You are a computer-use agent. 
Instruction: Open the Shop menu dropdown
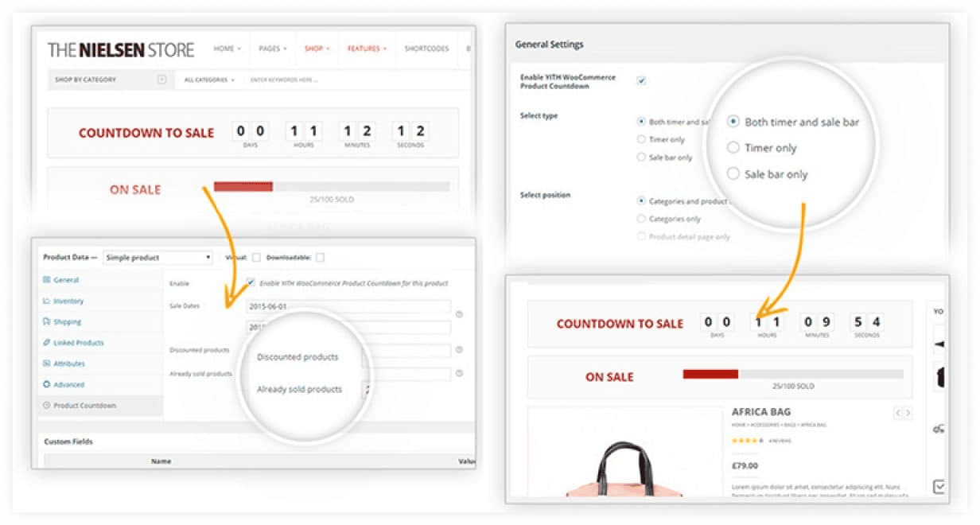point(316,49)
